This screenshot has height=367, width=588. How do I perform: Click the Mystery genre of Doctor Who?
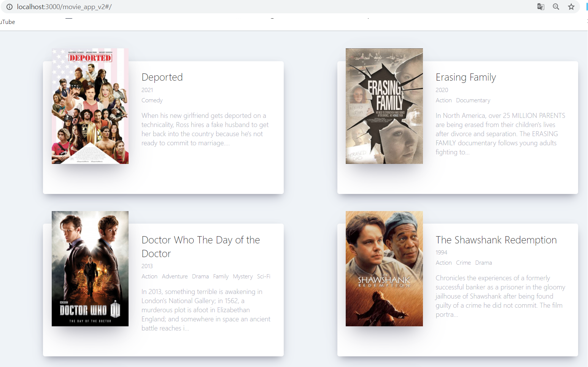click(x=243, y=276)
